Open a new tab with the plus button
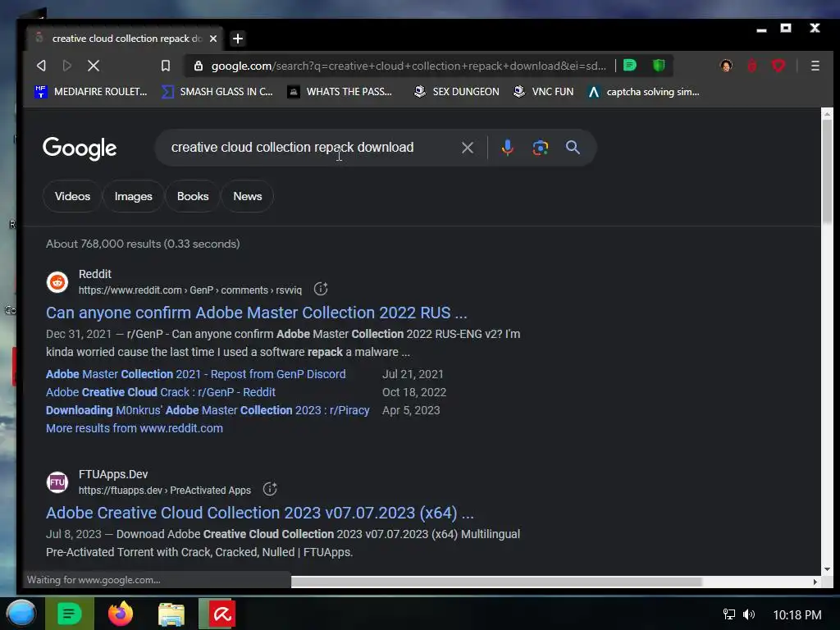 [x=238, y=39]
